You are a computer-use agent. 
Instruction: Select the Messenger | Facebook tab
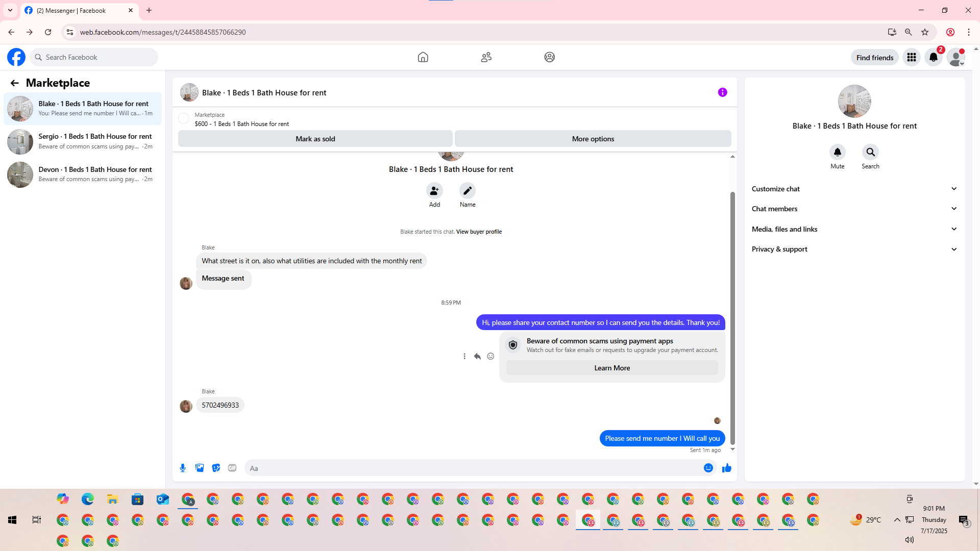79,11
